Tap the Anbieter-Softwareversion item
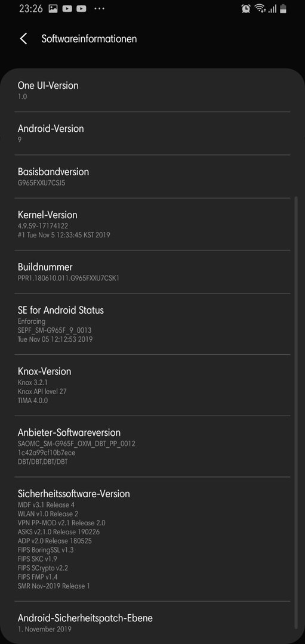 pyautogui.click(x=153, y=447)
